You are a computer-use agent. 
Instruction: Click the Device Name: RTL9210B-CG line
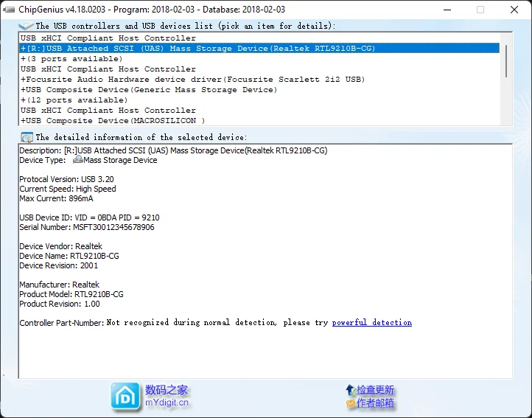tap(69, 256)
